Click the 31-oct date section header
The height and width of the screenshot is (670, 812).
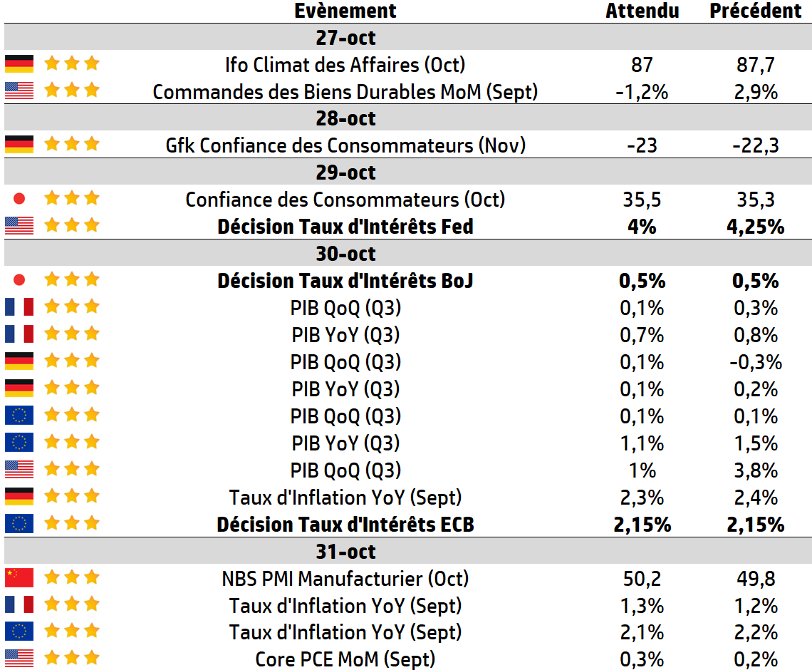click(345, 551)
